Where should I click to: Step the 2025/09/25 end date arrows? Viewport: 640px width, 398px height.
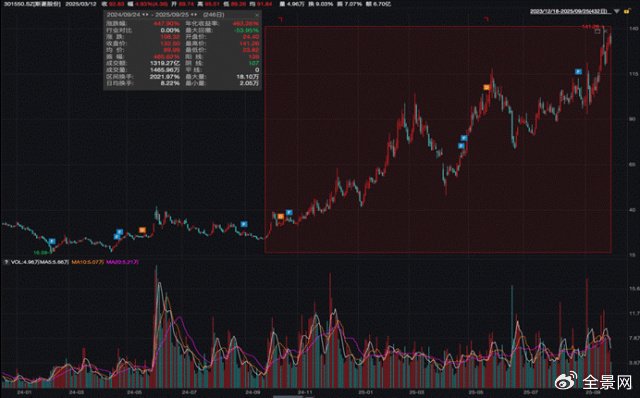(193, 15)
